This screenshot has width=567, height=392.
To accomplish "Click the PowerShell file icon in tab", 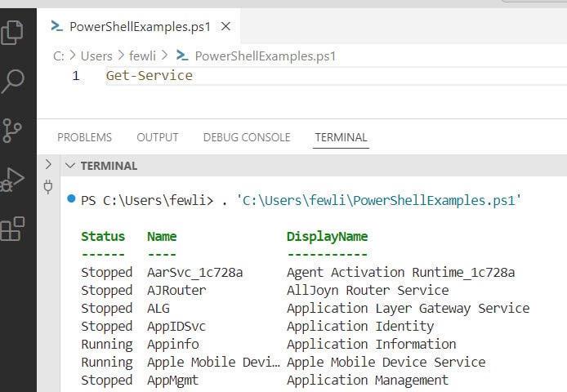I will [57, 26].
